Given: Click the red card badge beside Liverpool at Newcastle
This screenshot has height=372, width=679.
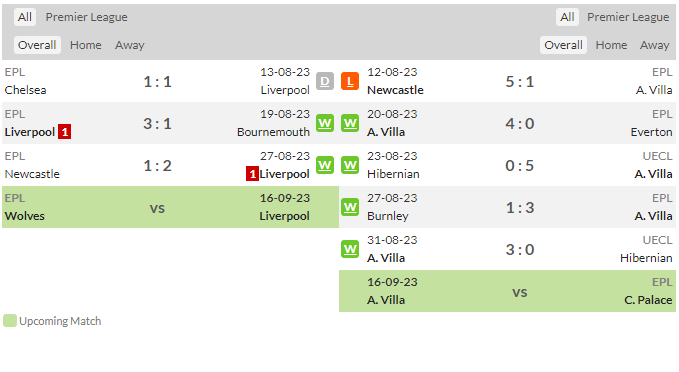Looking at the screenshot, I should (252, 174).
